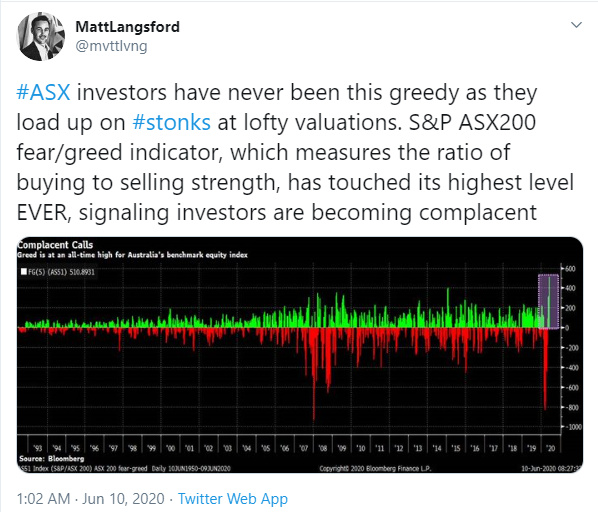Click the '15 year marker on axis
The height and width of the screenshot is (512, 598).
[455, 448]
